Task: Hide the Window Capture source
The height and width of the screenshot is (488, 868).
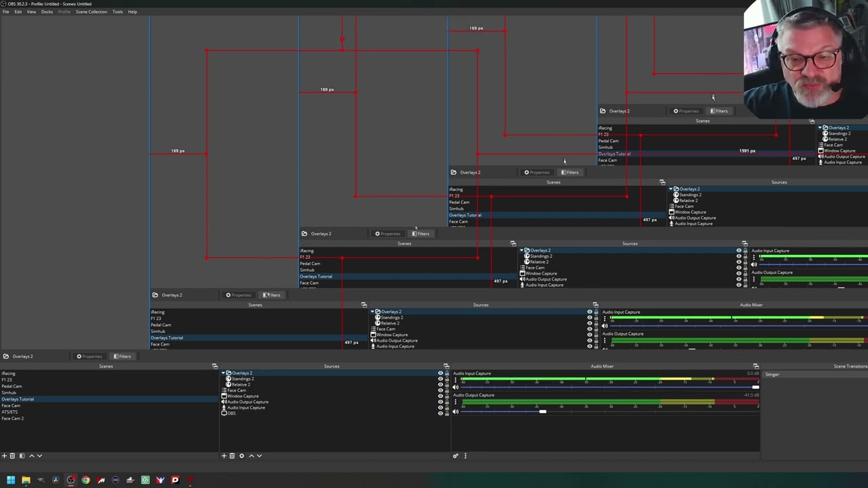Action: (440, 396)
